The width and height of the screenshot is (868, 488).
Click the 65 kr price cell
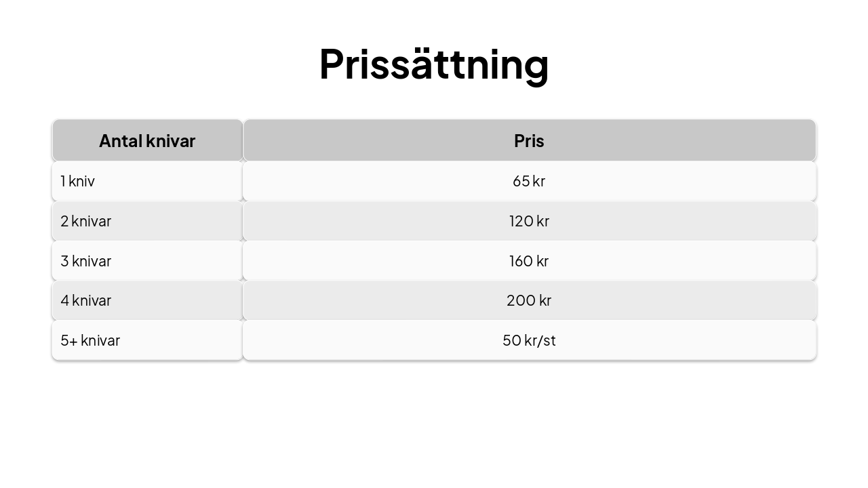pos(529,181)
